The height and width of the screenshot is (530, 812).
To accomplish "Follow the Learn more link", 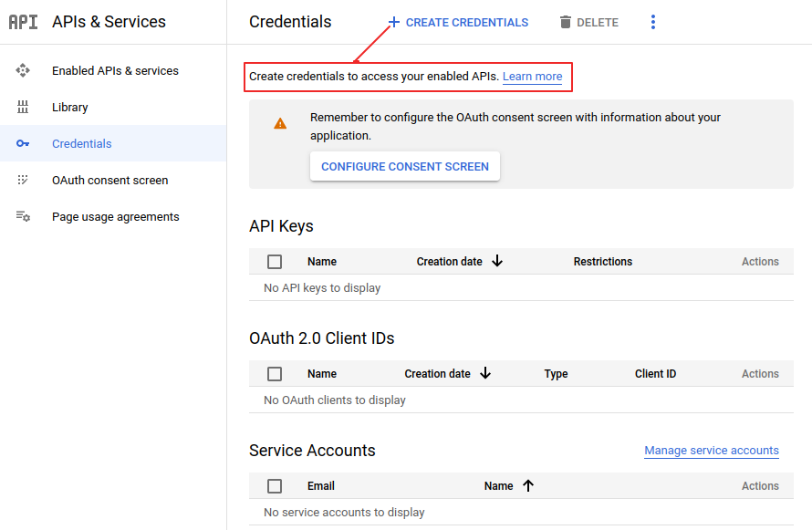I will click(532, 77).
